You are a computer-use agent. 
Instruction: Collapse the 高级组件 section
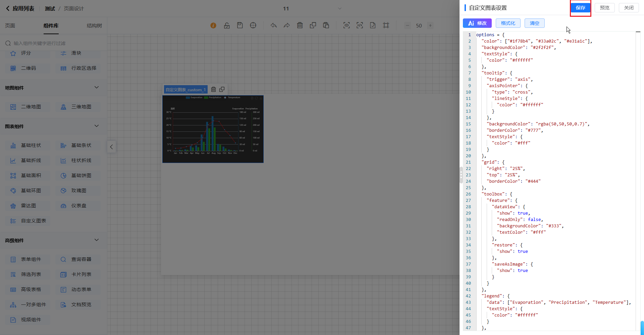[x=97, y=240]
